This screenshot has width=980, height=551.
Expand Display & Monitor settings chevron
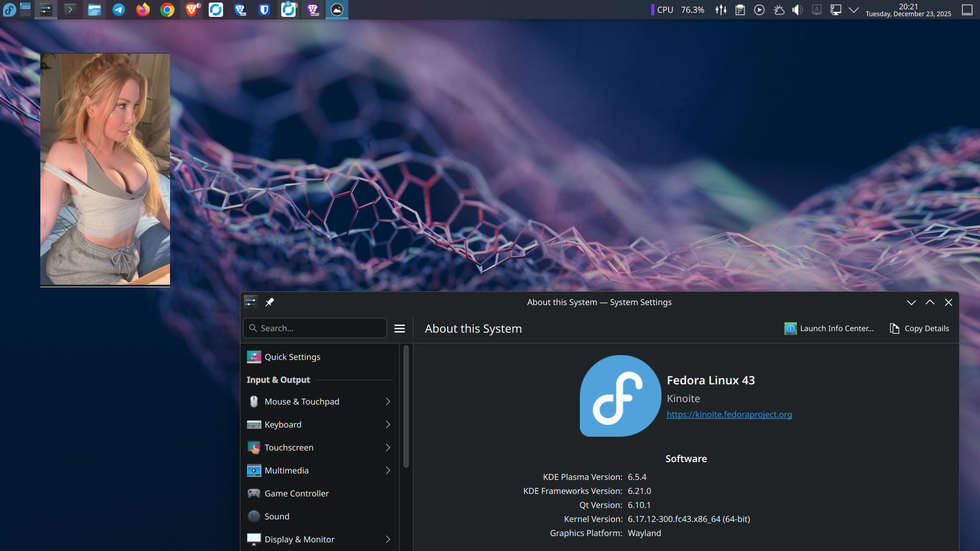tap(388, 539)
